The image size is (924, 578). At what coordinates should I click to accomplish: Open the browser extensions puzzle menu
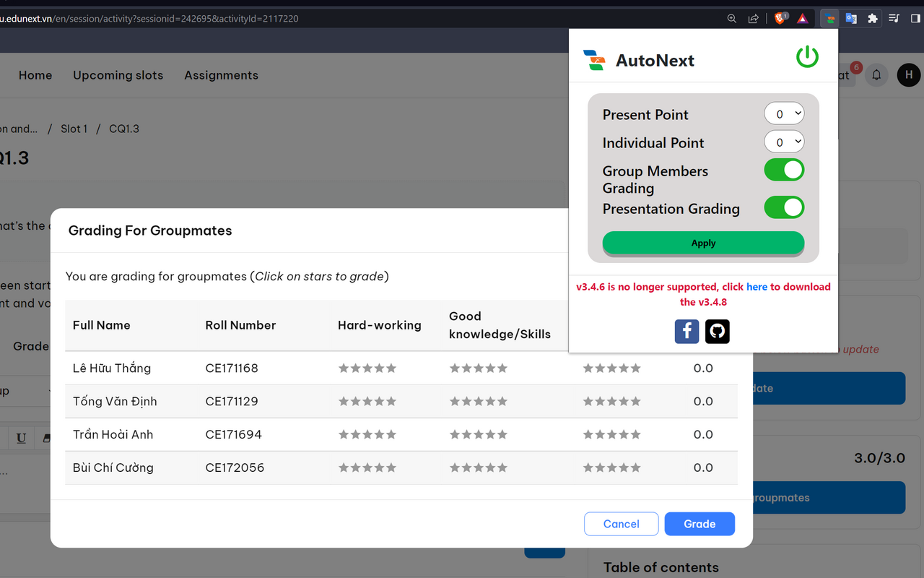(x=873, y=18)
